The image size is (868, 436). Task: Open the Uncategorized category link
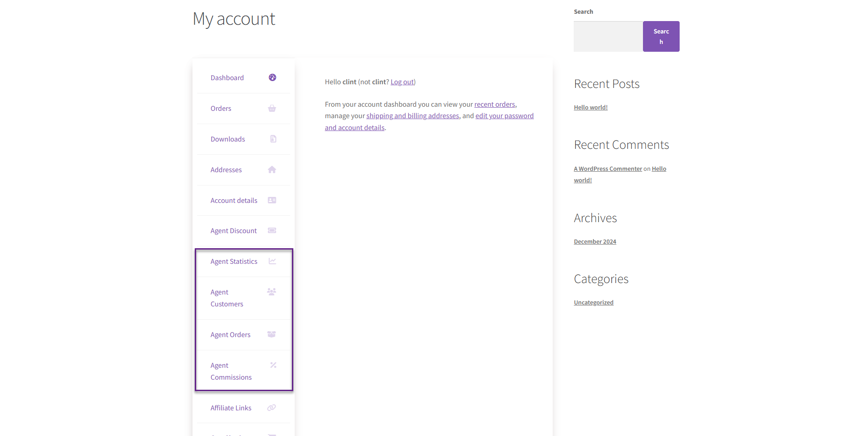[593, 302]
